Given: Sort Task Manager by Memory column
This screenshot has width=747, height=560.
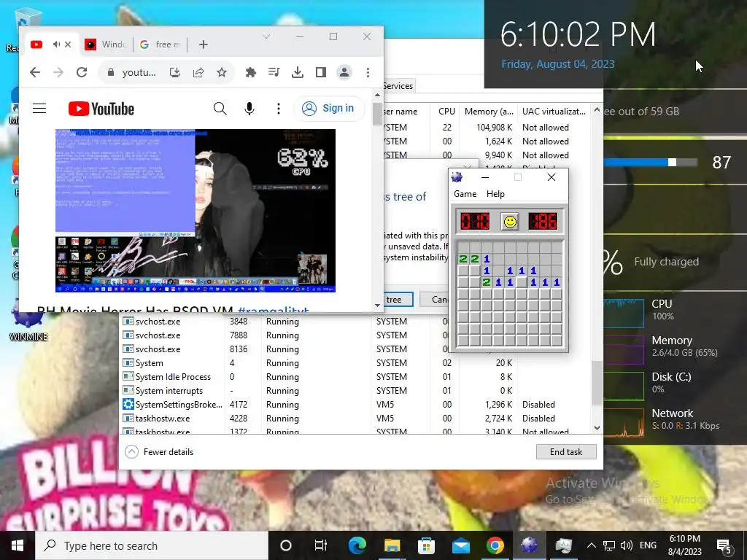Looking at the screenshot, I should [488, 112].
